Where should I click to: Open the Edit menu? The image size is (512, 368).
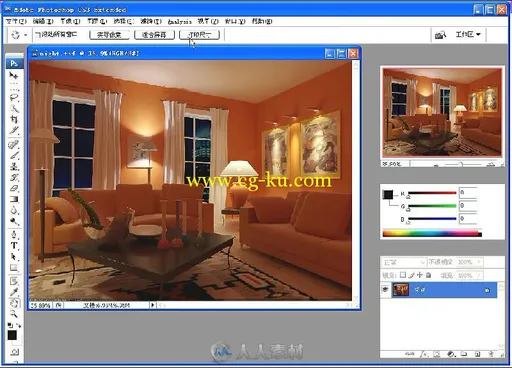(x=43, y=21)
